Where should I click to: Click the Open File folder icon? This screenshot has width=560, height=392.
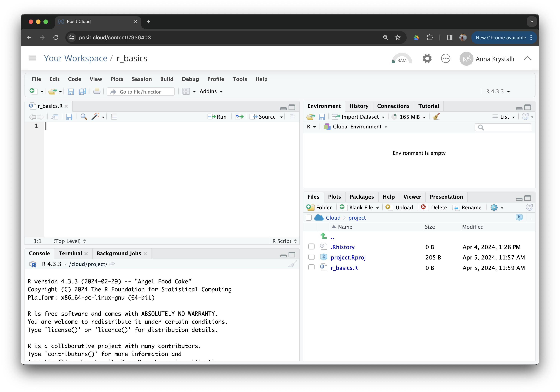[52, 92]
